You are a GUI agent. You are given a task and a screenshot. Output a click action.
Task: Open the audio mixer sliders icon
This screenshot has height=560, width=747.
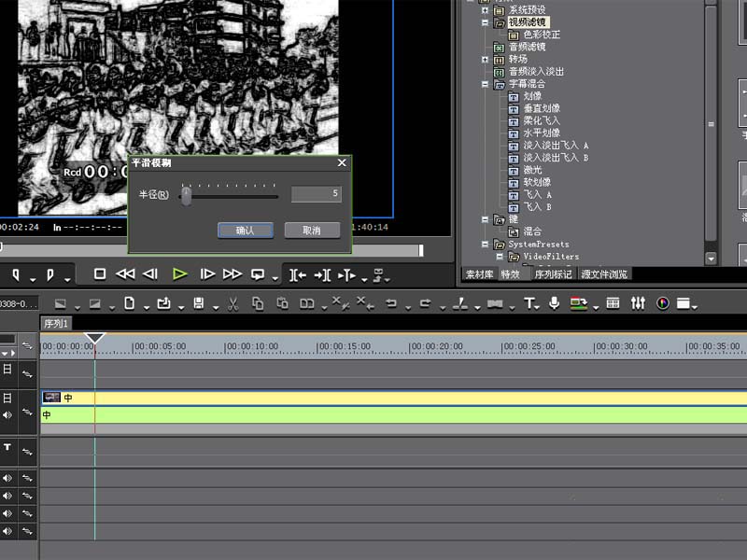(x=639, y=303)
